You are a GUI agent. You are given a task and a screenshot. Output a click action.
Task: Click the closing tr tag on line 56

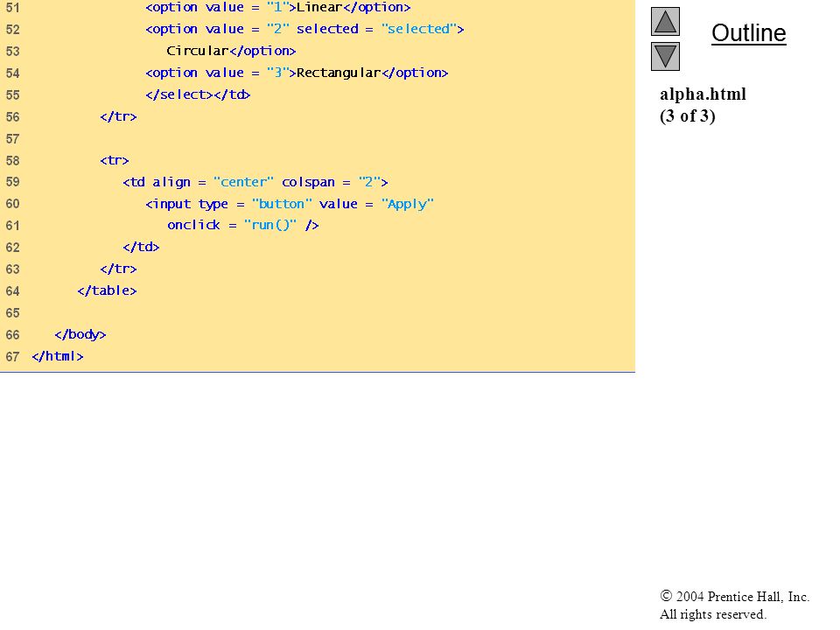pos(118,116)
